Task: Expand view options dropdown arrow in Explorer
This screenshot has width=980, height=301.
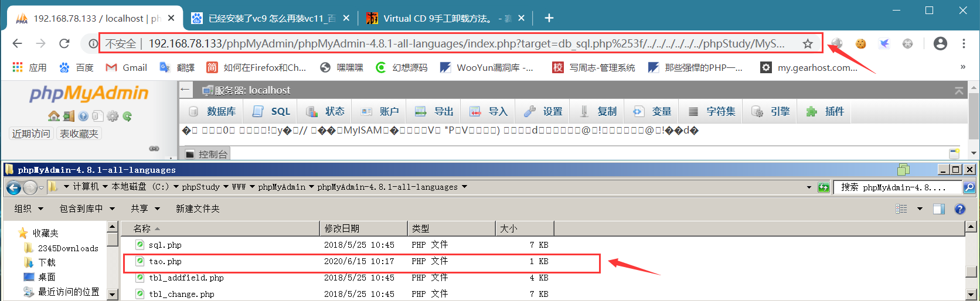Action: pos(920,209)
